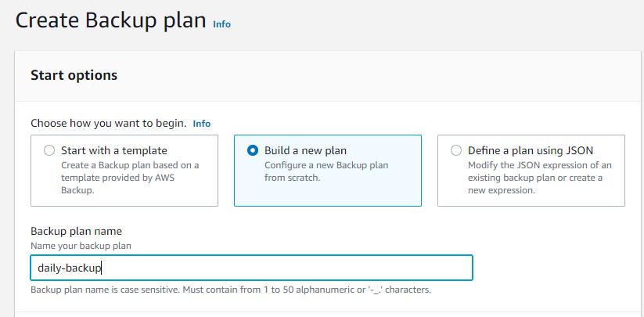Open Info link beside 'Choose how you want to begin'
Screen dimensions: 644x317
click(x=201, y=124)
